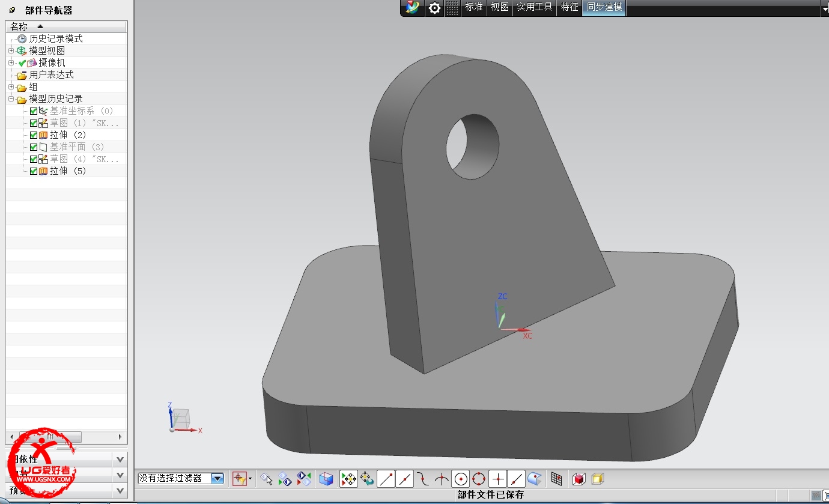
Task: Open the gear settings button in top bar
Action: 434,8
